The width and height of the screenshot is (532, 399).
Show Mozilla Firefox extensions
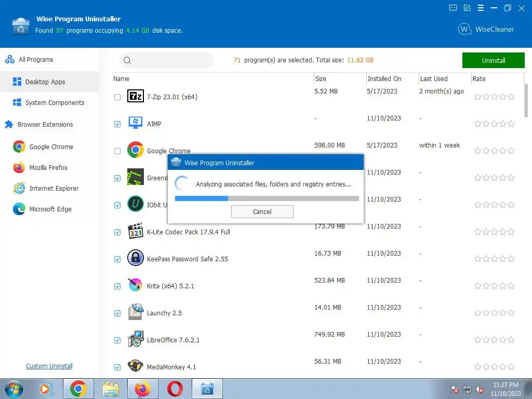coord(49,168)
